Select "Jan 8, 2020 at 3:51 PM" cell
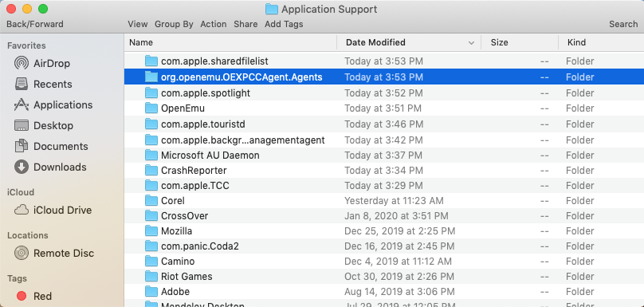 coord(396,216)
